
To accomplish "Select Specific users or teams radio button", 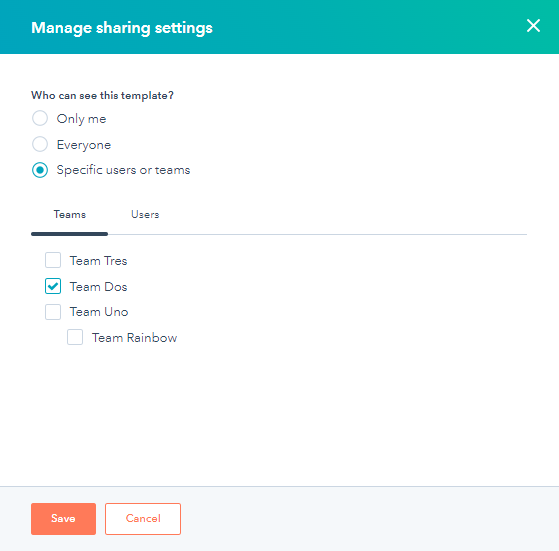I will coord(40,170).
